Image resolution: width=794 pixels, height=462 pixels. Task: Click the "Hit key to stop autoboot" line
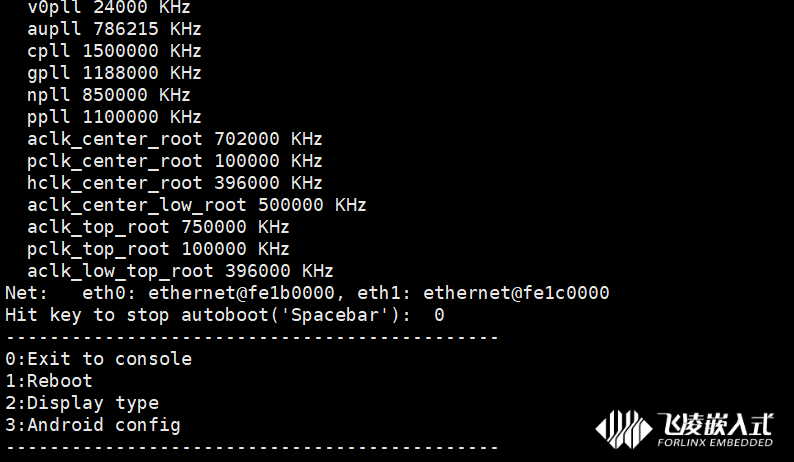tap(225, 315)
